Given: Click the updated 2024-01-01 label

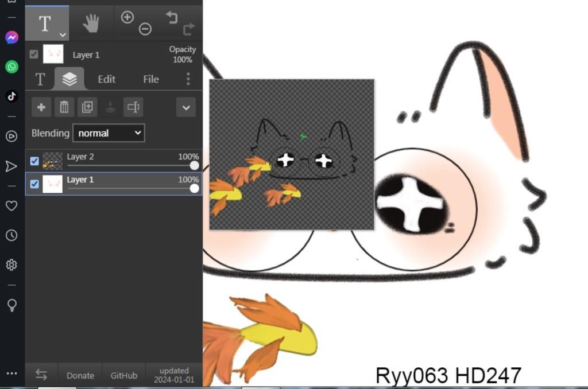Looking at the screenshot, I should coord(174,375).
